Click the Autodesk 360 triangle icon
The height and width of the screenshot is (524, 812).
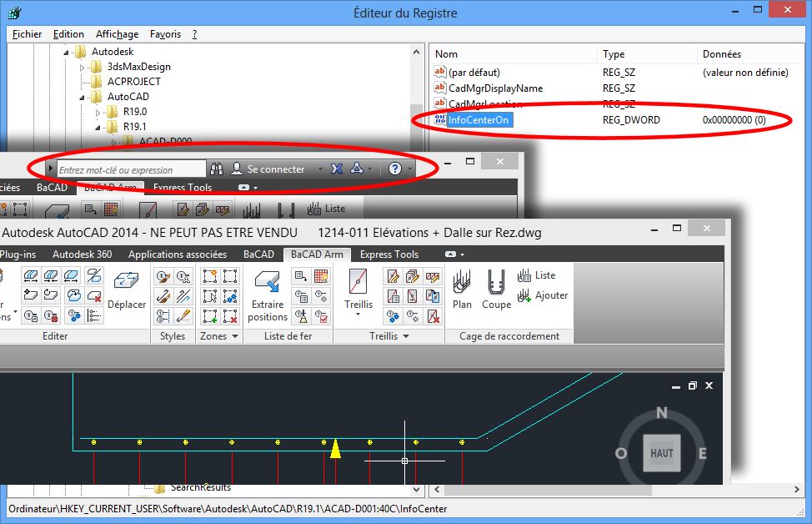[357, 169]
